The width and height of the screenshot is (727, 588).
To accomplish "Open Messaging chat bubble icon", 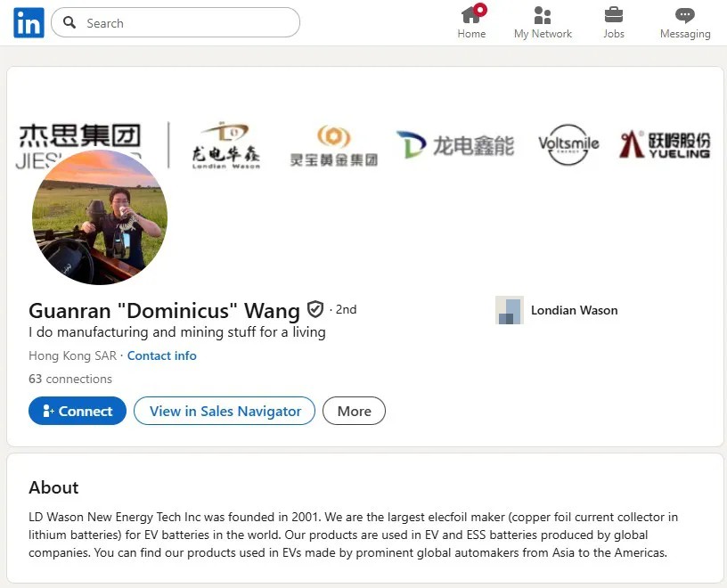I will (x=684, y=15).
